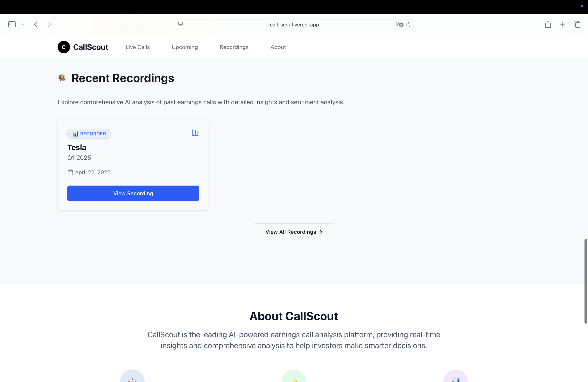Open the Share sheet icon

pos(548,24)
